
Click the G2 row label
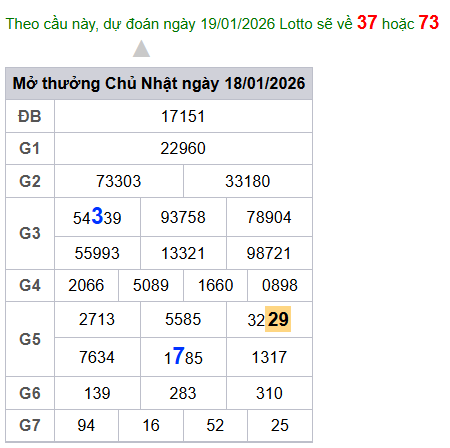coord(30,181)
